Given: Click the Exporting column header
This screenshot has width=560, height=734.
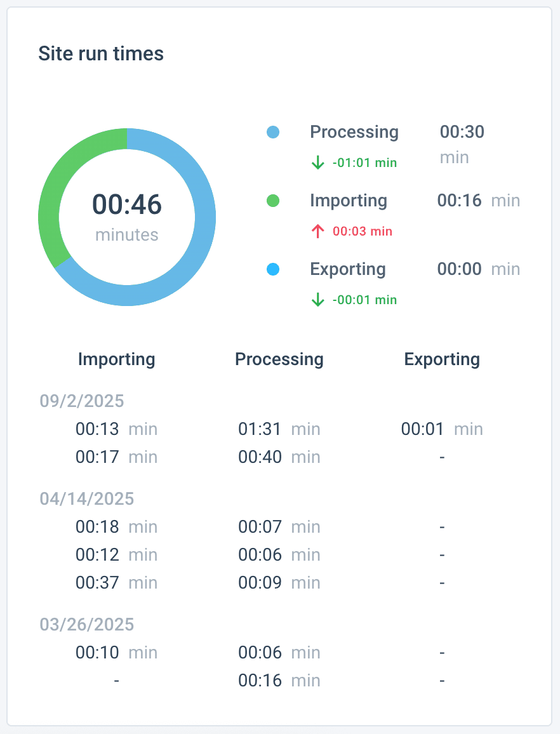Looking at the screenshot, I should point(442,359).
